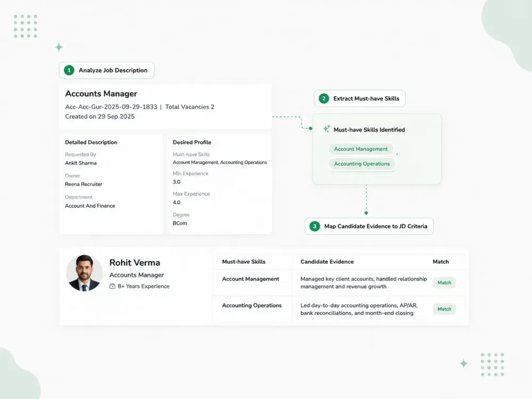The height and width of the screenshot is (399, 532).
Task: Click evidence text about managed key client accounts
Action: (364, 282)
